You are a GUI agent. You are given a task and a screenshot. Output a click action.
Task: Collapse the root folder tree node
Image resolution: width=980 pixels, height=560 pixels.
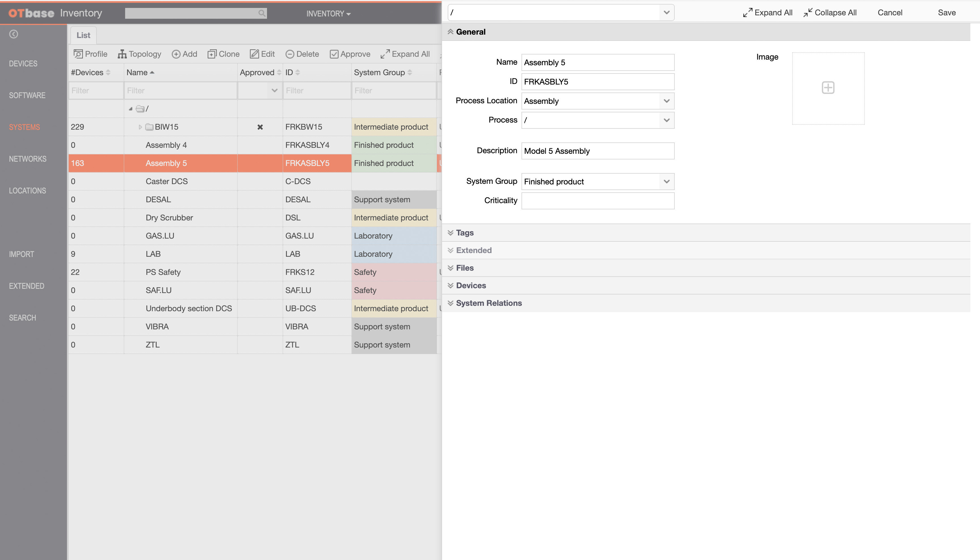click(131, 109)
